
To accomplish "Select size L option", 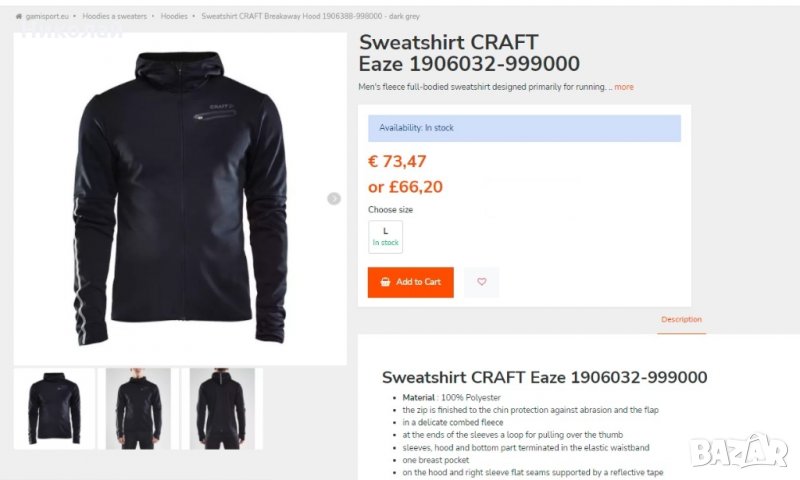I will 385,237.
